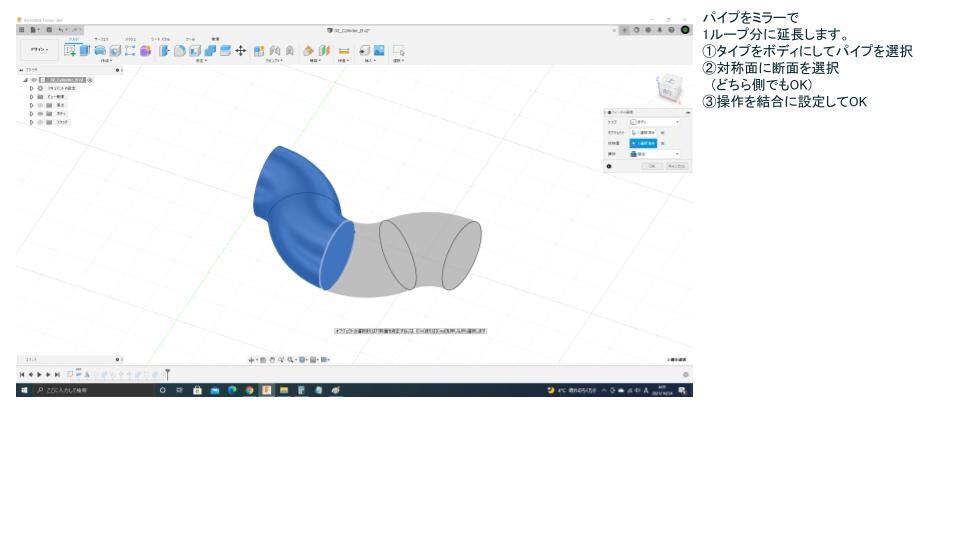The height and width of the screenshot is (540, 960).
Task: Switch to the Tools tab
Action: click(190, 39)
